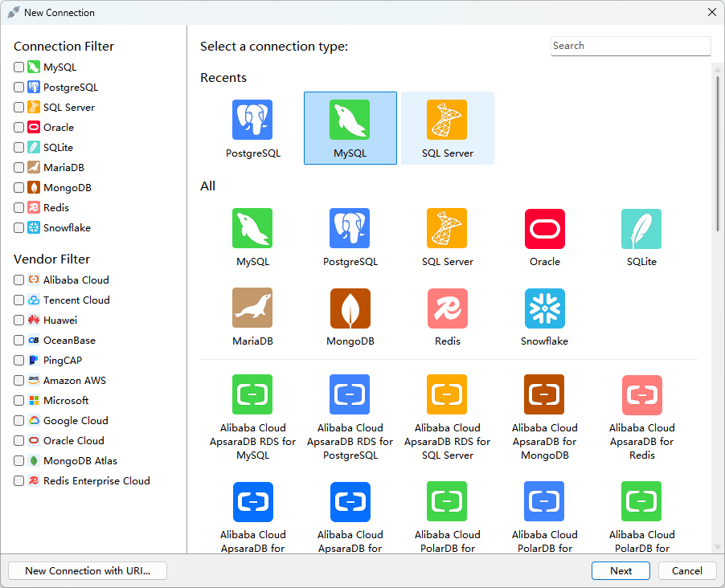Select Alibaba Cloud ApsaraDB for Redis
This screenshot has height=588, width=725.
click(642, 394)
